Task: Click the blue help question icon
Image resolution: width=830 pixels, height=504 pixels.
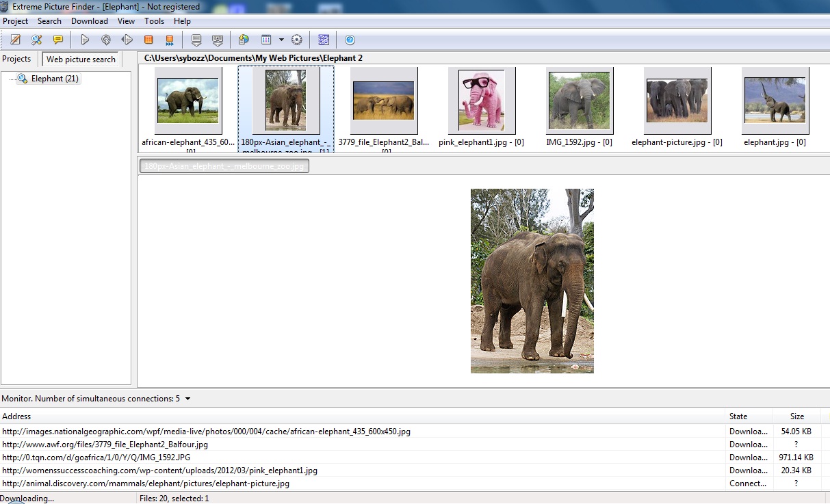Action: click(x=350, y=40)
